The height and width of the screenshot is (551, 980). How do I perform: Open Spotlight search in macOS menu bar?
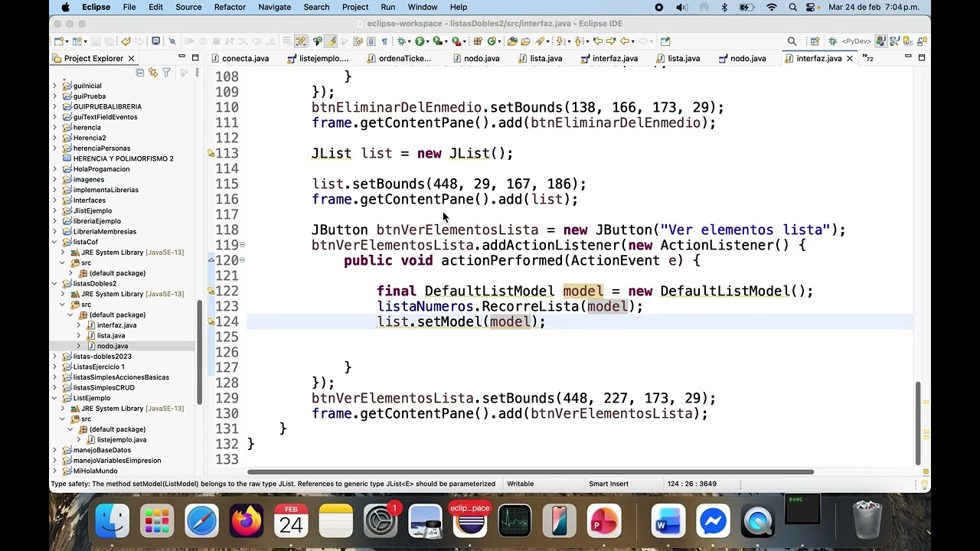(x=792, y=7)
